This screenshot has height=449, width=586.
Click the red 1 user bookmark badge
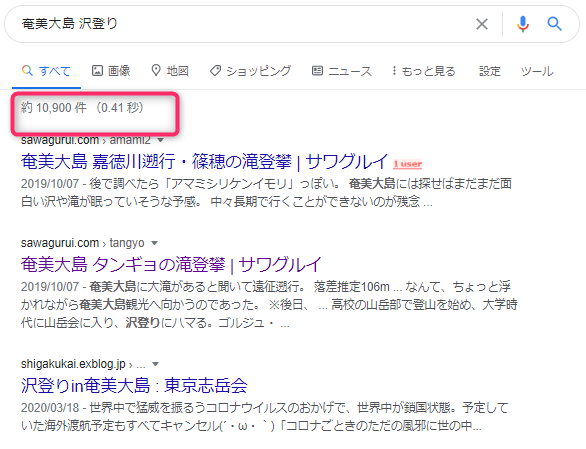[407, 164]
